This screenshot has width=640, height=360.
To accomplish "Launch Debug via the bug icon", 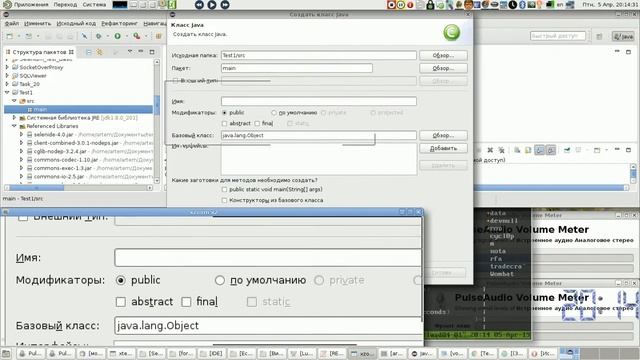I will point(98,36).
